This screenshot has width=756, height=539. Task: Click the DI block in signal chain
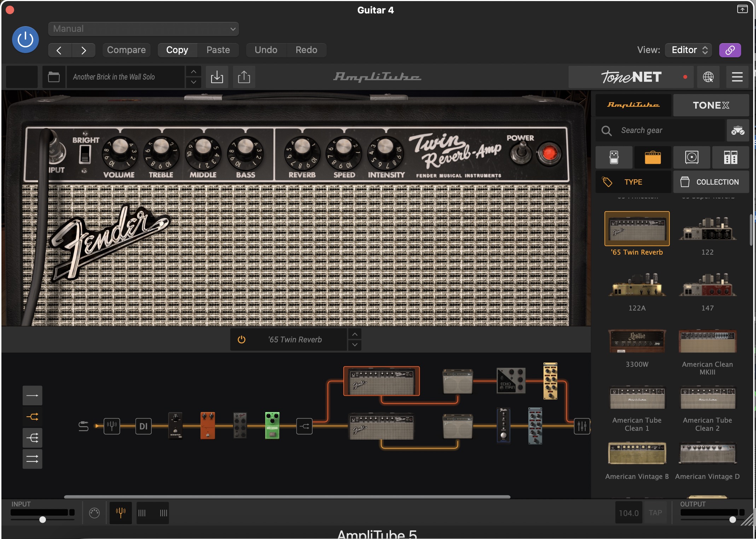(x=143, y=426)
